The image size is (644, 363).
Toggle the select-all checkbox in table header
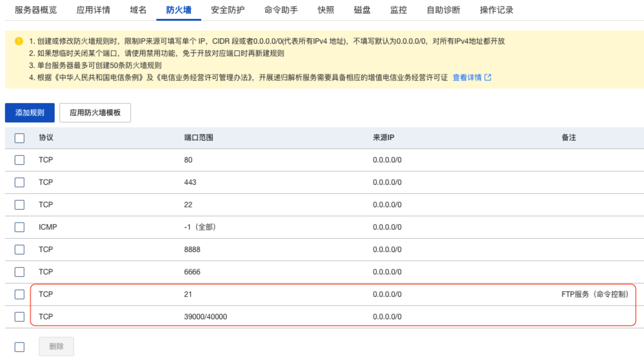tap(19, 138)
